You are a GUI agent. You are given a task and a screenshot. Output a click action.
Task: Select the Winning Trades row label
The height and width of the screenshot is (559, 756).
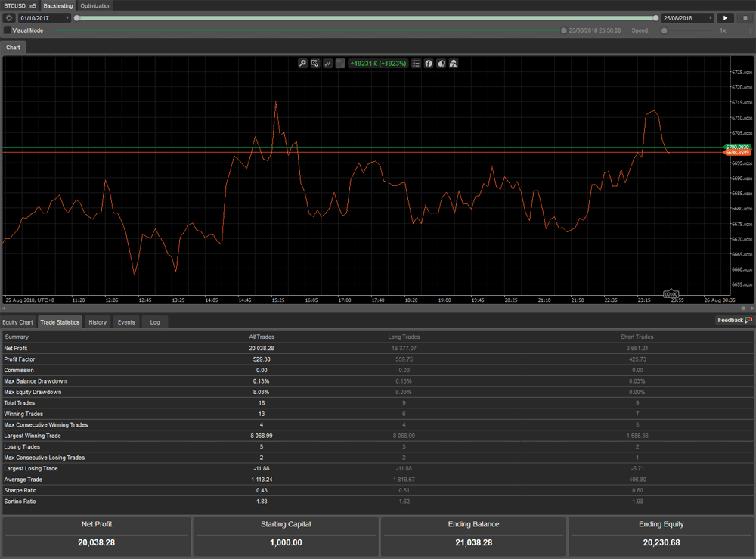coord(23,414)
